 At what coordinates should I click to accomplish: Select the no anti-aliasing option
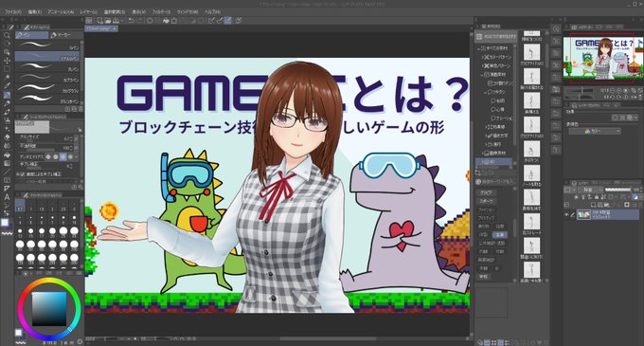tap(48, 156)
